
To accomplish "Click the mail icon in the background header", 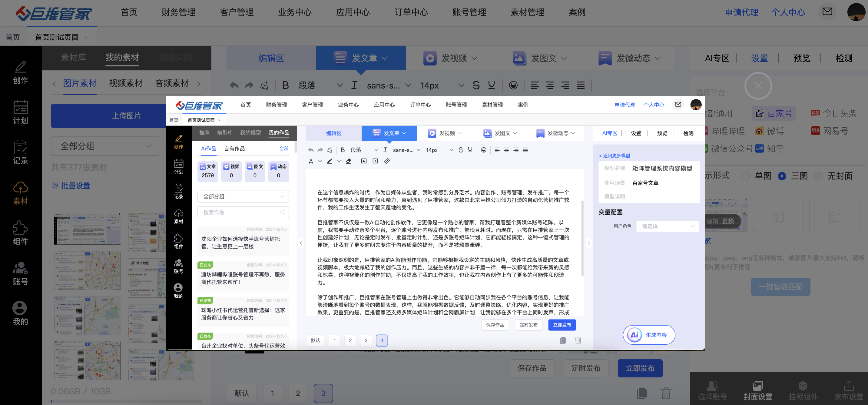I will pos(827,12).
